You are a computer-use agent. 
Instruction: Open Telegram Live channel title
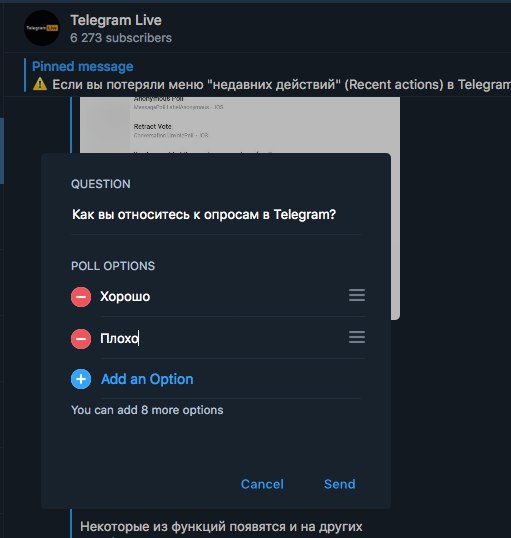116,20
